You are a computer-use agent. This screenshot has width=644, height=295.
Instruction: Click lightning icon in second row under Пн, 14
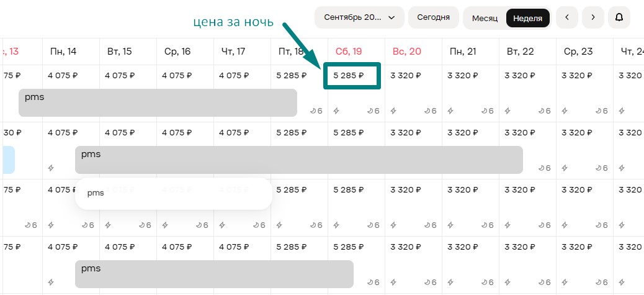point(51,168)
